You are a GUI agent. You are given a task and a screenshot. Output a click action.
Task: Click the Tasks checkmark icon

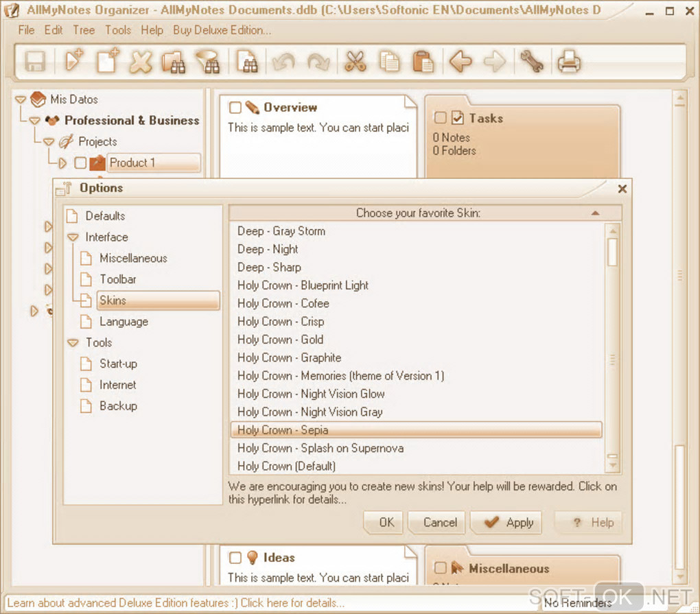click(458, 118)
